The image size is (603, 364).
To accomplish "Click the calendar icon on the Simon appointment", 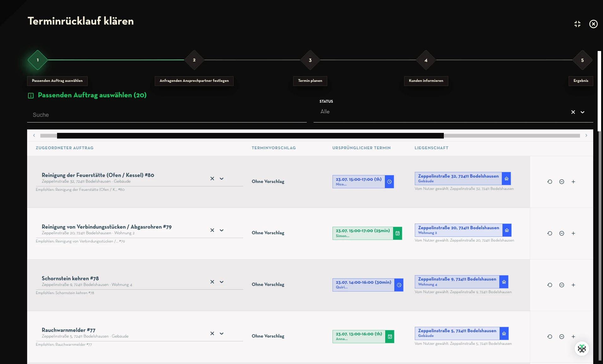I will pyautogui.click(x=397, y=233).
